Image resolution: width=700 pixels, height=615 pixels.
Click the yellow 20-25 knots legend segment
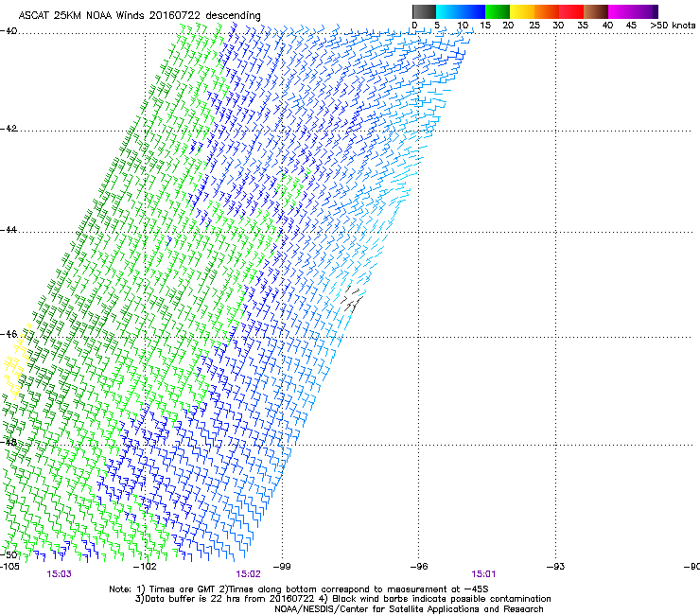click(521, 11)
